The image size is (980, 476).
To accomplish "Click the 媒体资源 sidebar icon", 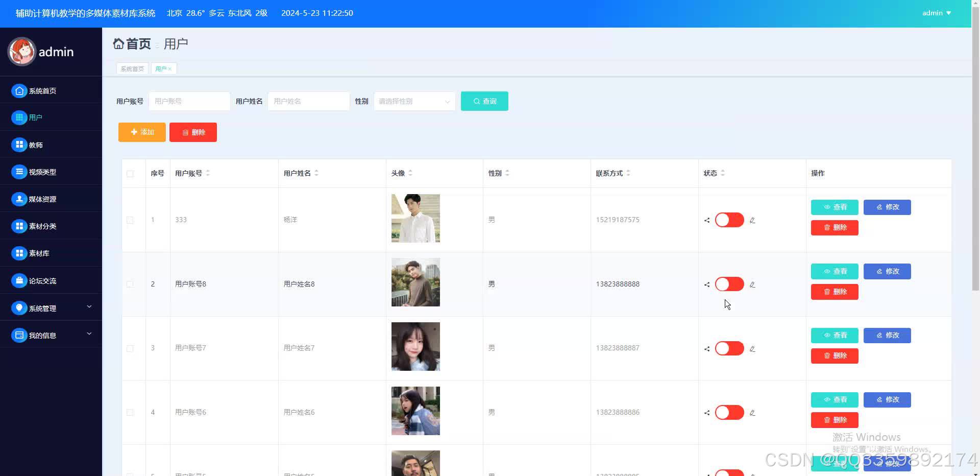I will pyautogui.click(x=19, y=199).
